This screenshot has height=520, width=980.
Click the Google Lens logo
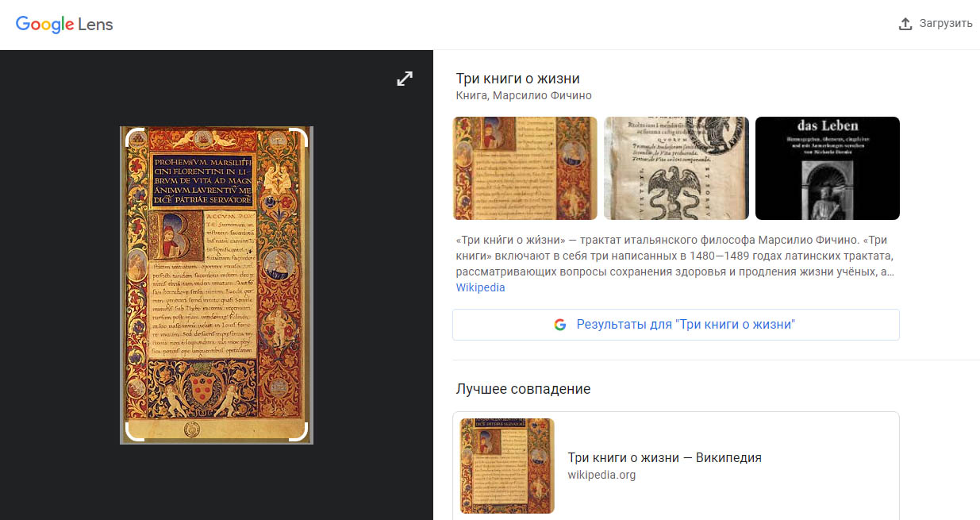[x=64, y=24]
